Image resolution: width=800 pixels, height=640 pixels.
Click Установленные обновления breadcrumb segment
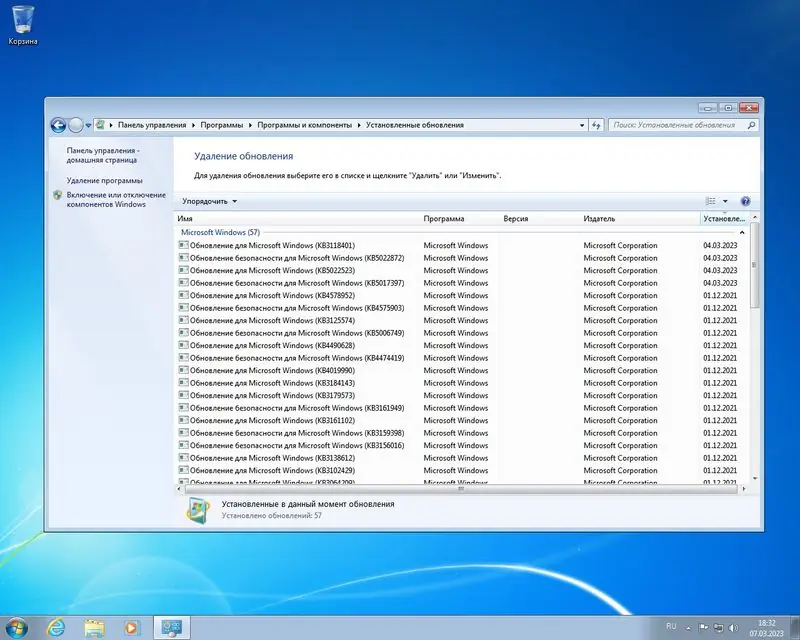click(415, 125)
